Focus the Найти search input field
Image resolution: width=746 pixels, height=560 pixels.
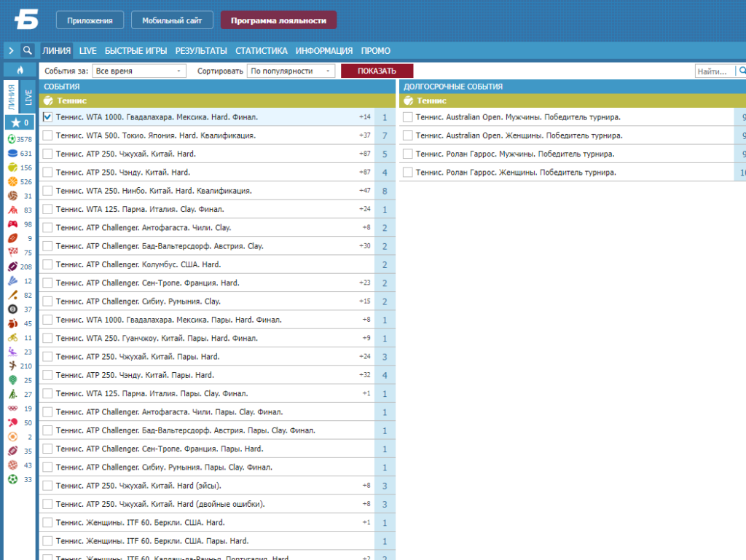(x=715, y=71)
